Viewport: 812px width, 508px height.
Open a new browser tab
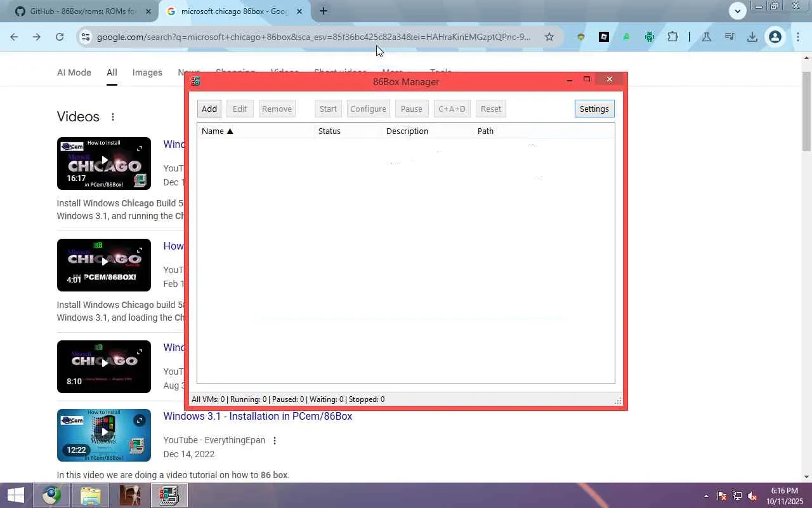click(x=324, y=11)
